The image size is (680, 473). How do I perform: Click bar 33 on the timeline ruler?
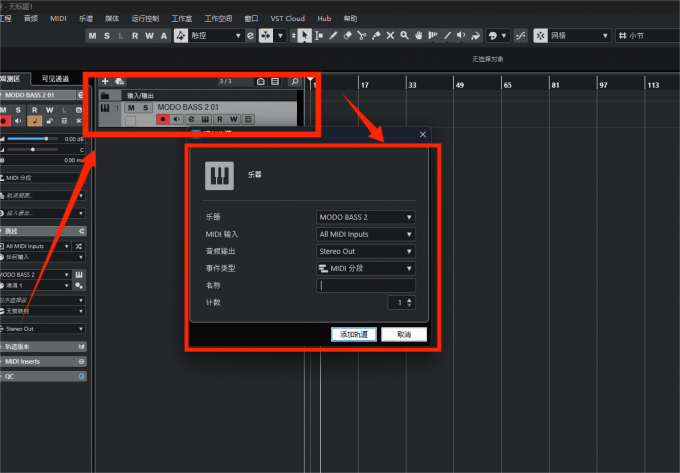[x=412, y=85]
